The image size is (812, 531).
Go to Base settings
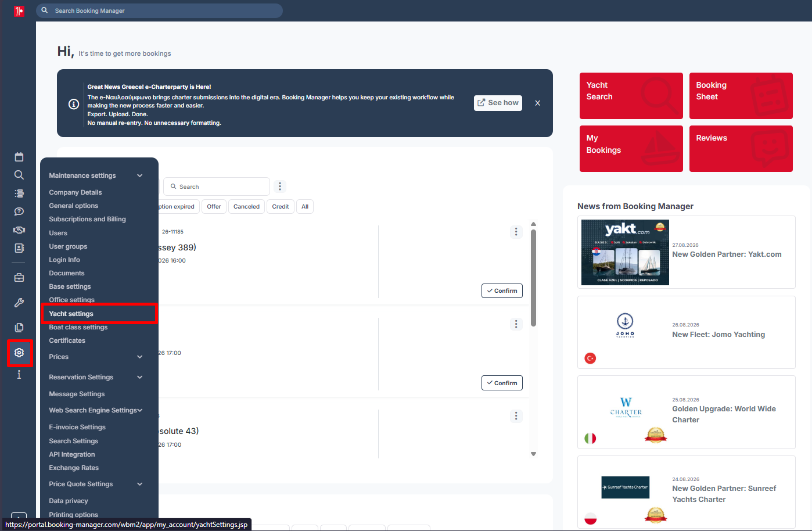[70, 286]
